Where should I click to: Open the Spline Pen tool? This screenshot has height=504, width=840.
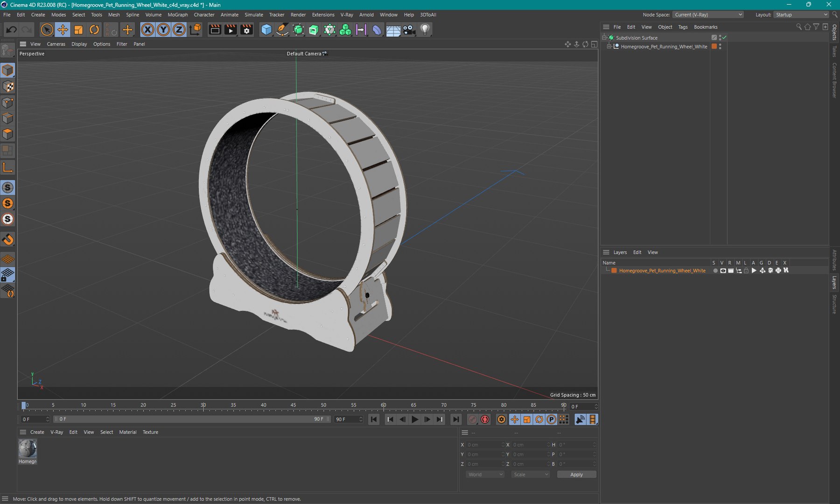pyautogui.click(x=282, y=30)
